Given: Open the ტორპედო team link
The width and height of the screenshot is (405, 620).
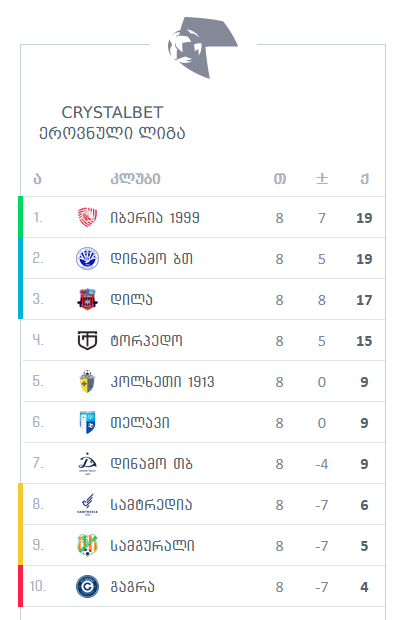Looking at the screenshot, I should [x=146, y=341].
